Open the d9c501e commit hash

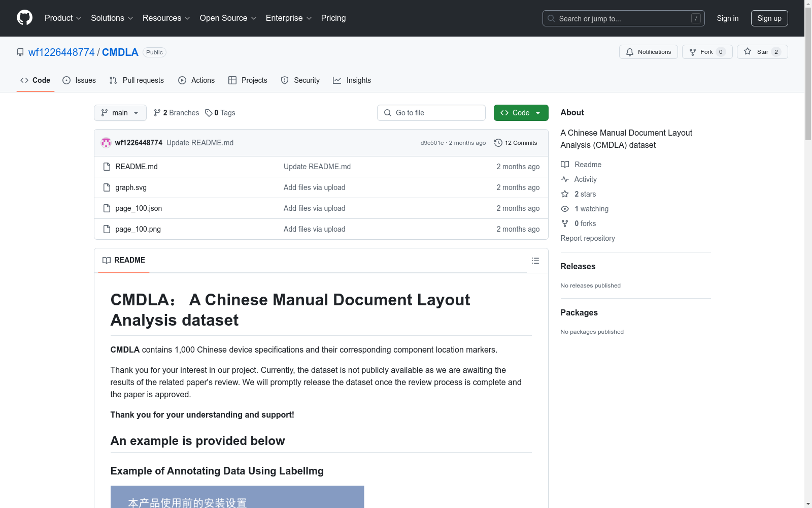pyautogui.click(x=432, y=143)
